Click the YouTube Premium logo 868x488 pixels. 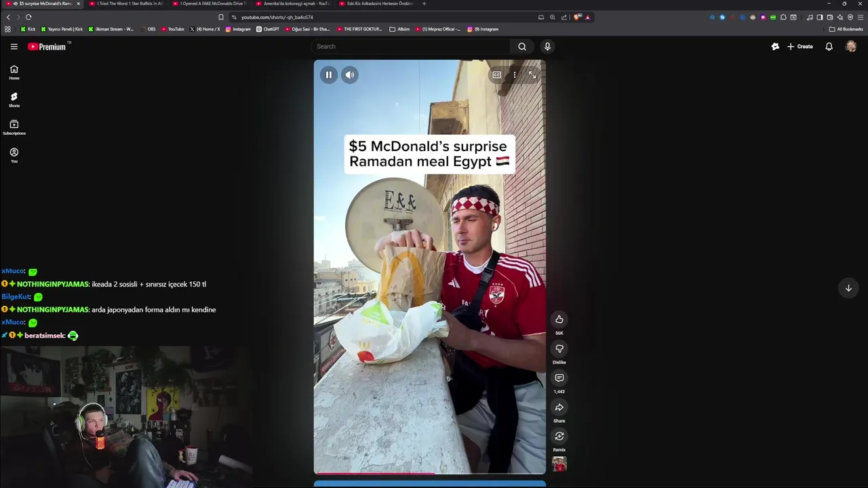click(47, 46)
